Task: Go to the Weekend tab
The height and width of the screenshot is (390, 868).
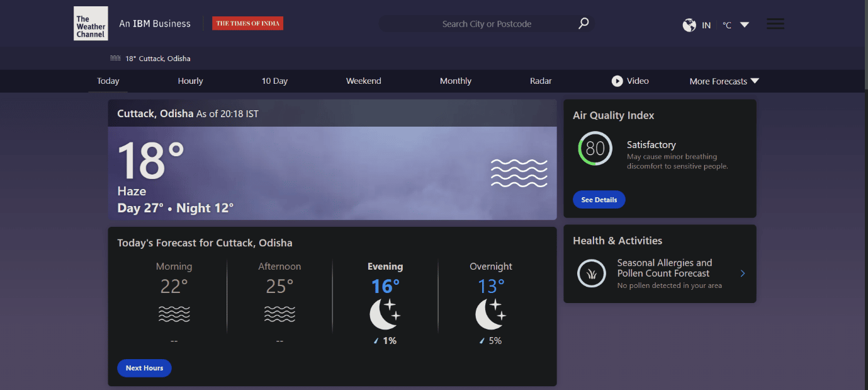Action: tap(364, 81)
